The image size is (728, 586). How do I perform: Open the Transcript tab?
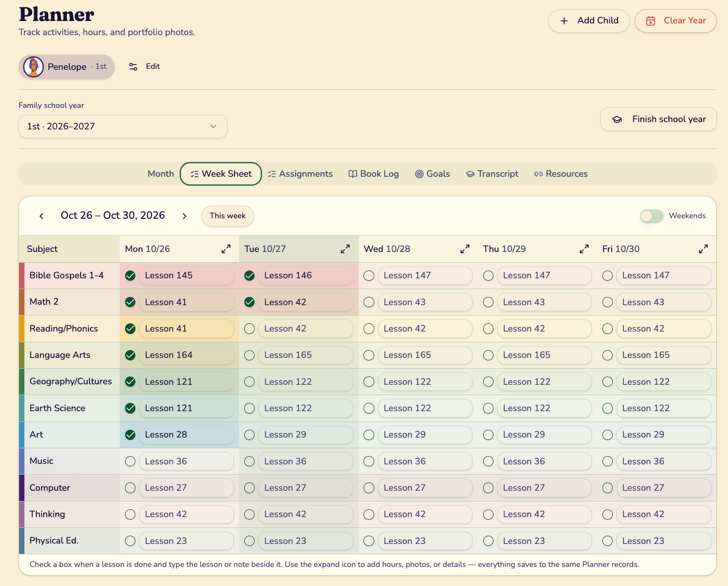tap(492, 174)
